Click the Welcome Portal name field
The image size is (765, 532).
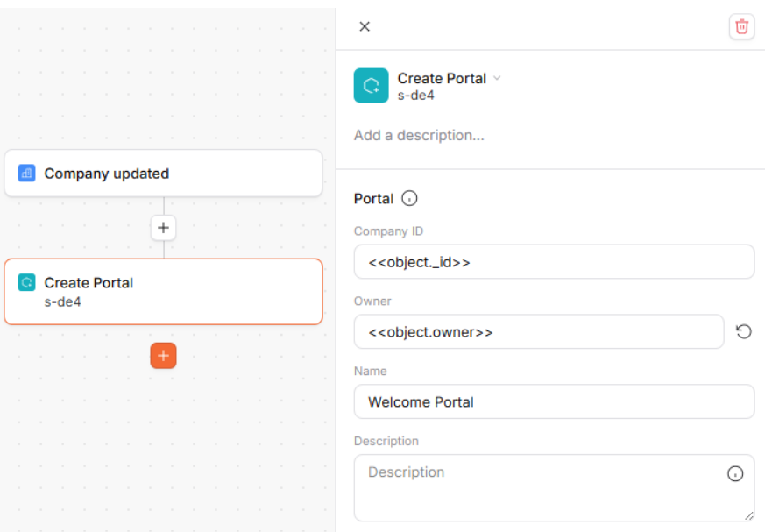554,401
